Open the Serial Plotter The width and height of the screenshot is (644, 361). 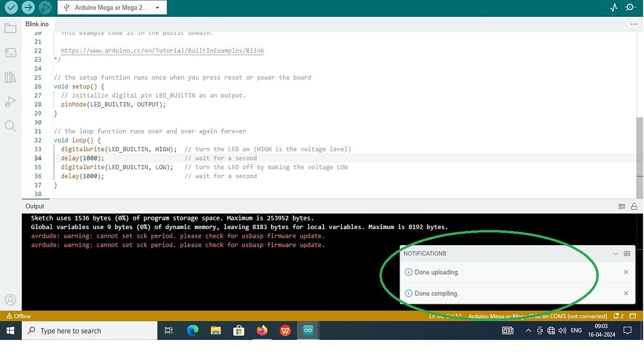[x=612, y=7]
